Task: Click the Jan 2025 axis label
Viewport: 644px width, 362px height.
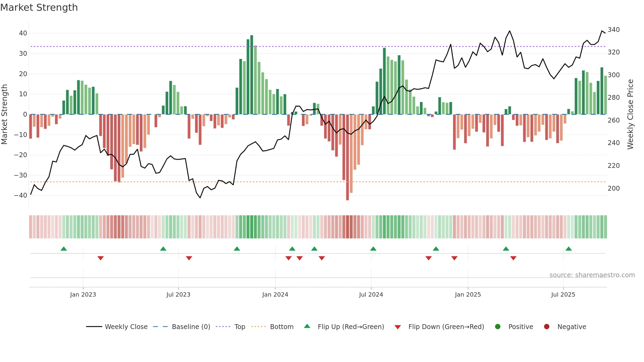Action: pyautogui.click(x=468, y=294)
